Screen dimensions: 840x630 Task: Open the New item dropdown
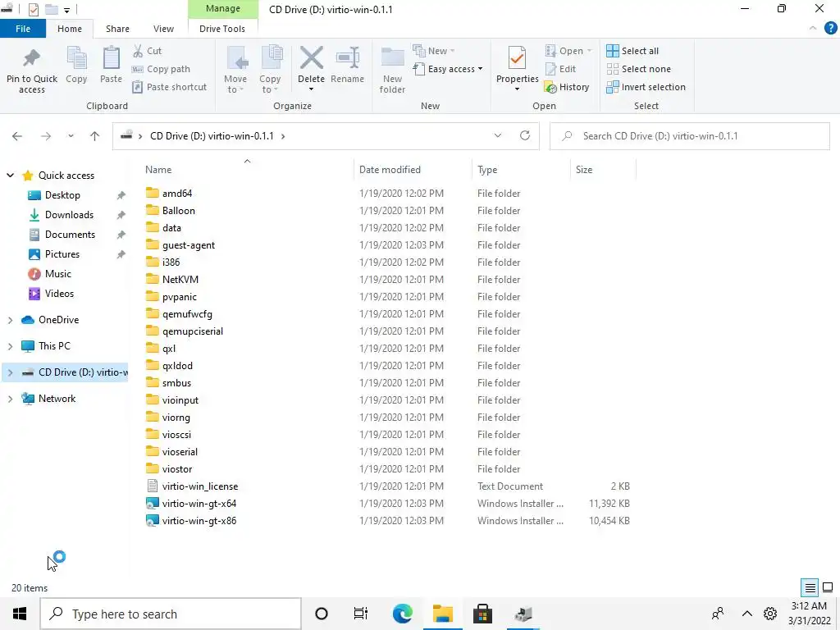pyautogui.click(x=434, y=51)
